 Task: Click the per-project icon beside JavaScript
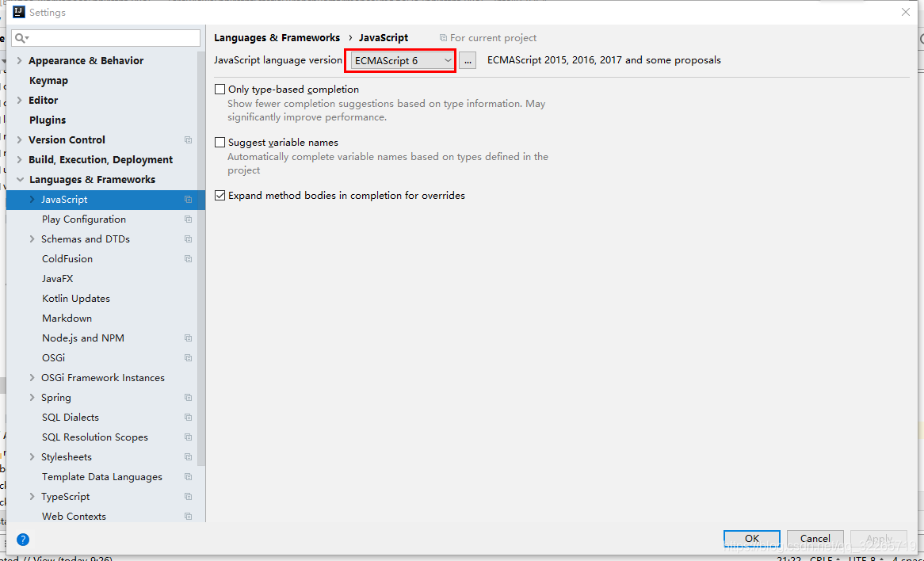pyautogui.click(x=188, y=199)
